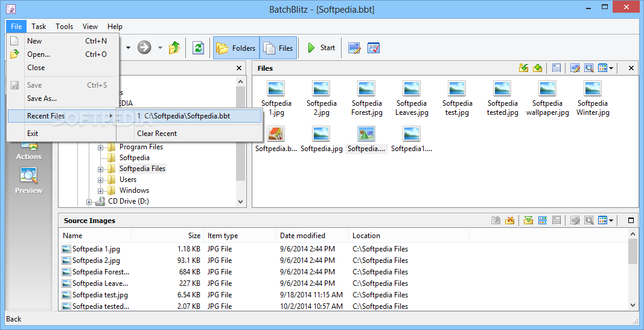Image resolution: width=644 pixels, height=330 pixels.
Task: Expand the Softpedia Files folder node
Action: point(100,169)
